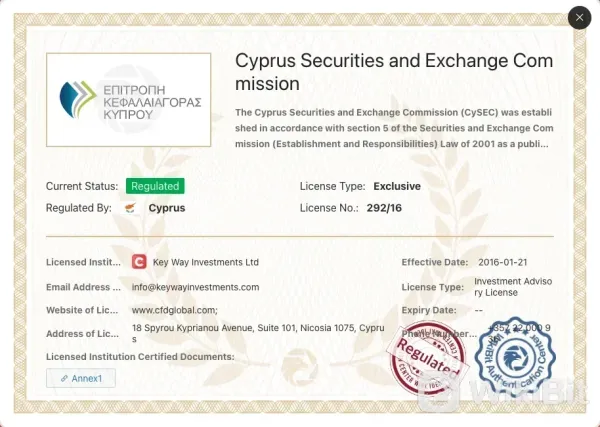Click the Nicosia office address text
Image resolution: width=600 pixels, height=427 pixels.
258,332
